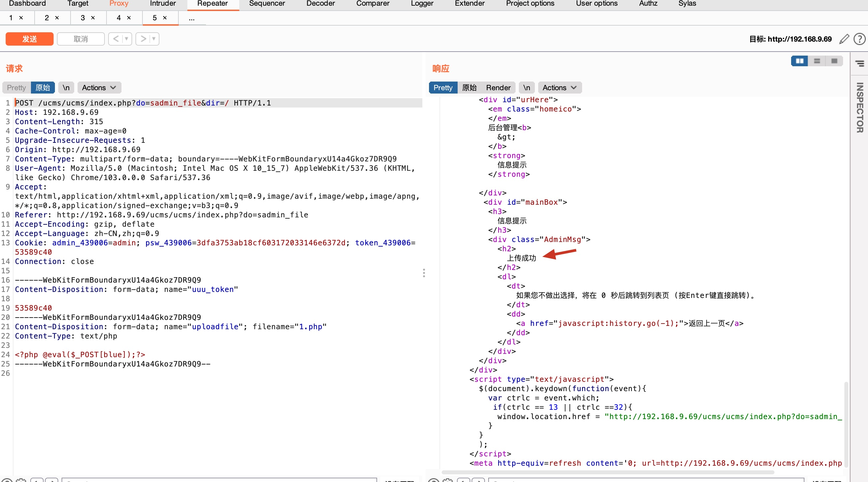Toggle the \n non-printable characters in the response pane

coord(526,88)
